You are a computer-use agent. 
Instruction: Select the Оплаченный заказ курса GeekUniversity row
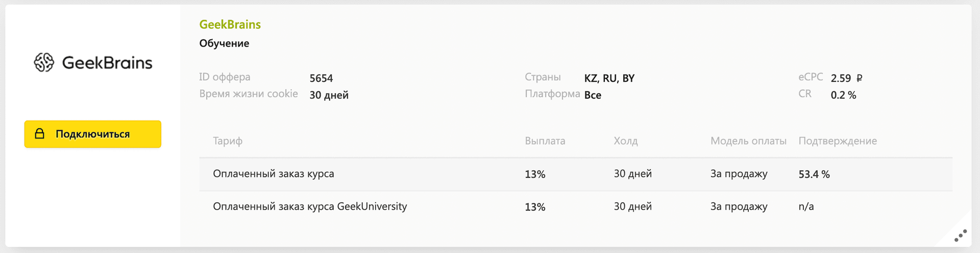[310, 206]
